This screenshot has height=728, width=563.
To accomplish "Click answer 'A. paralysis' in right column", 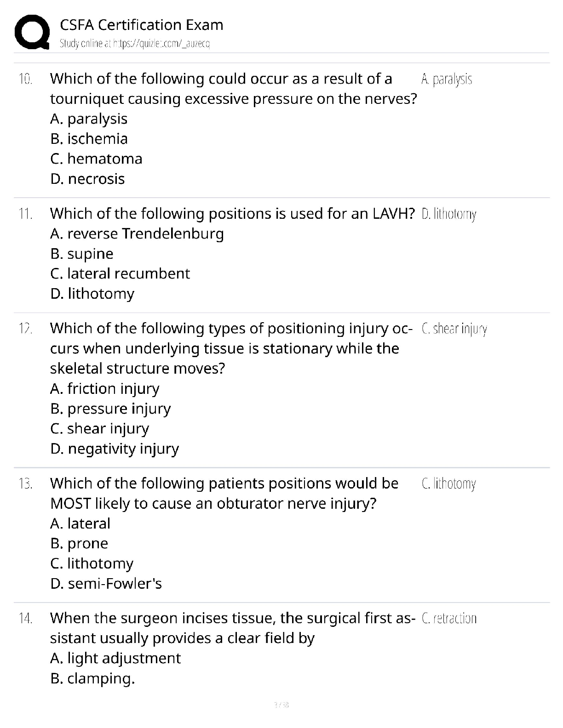I will [x=447, y=80].
